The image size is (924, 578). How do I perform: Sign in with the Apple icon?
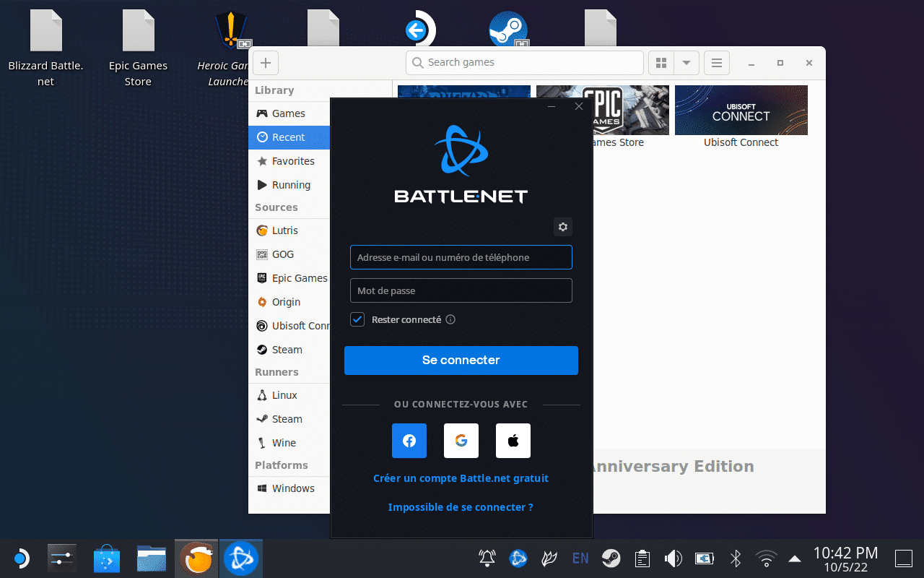pyautogui.click(x=513, y=441)
